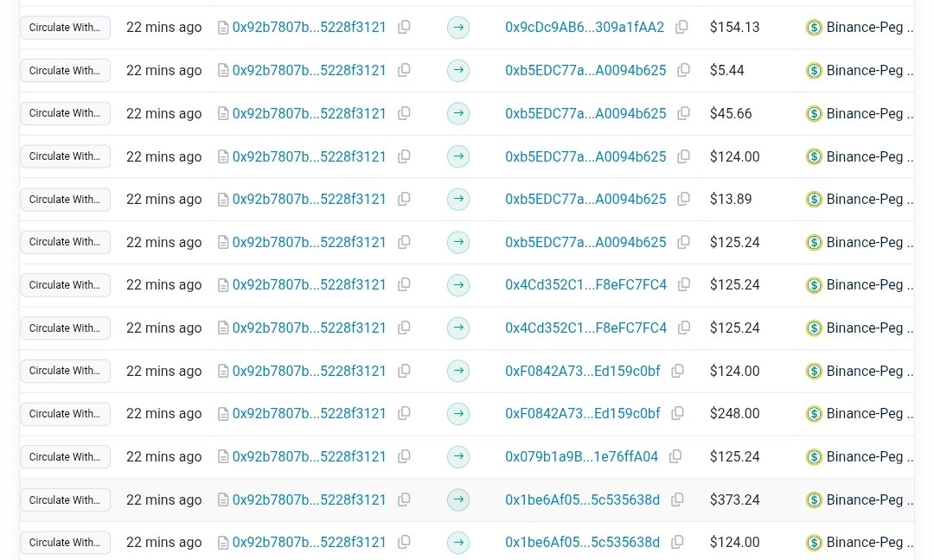934x560 pixels.
Task: Click the token logo in the $154.13 row
Action: [814, 27]
